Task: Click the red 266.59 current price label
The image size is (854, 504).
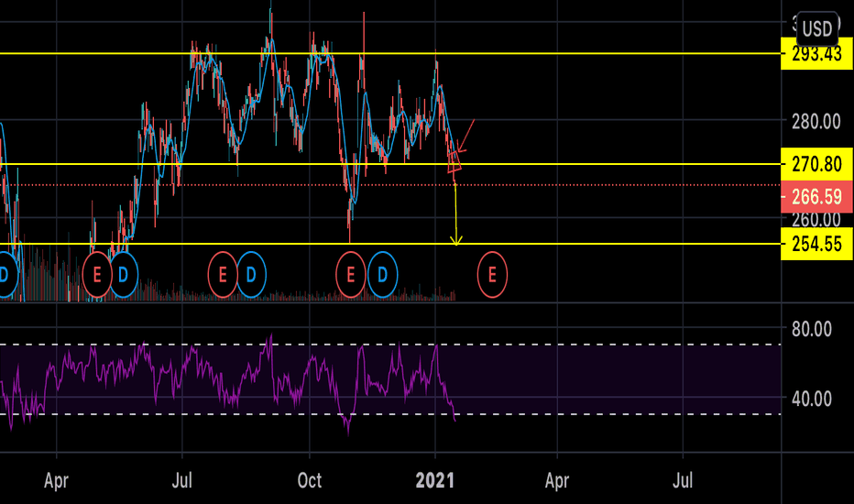Action: 816,197
